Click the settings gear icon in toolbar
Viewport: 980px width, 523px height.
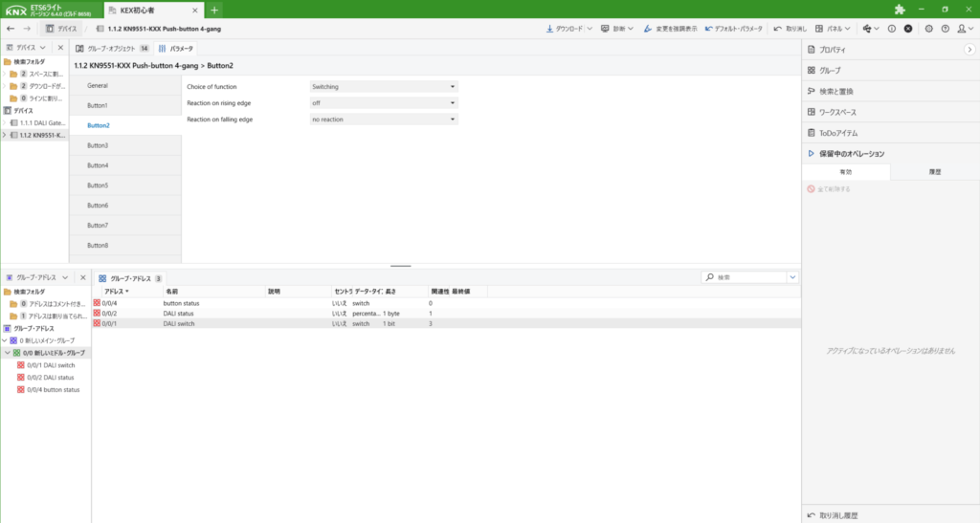[x=928, y=29]
